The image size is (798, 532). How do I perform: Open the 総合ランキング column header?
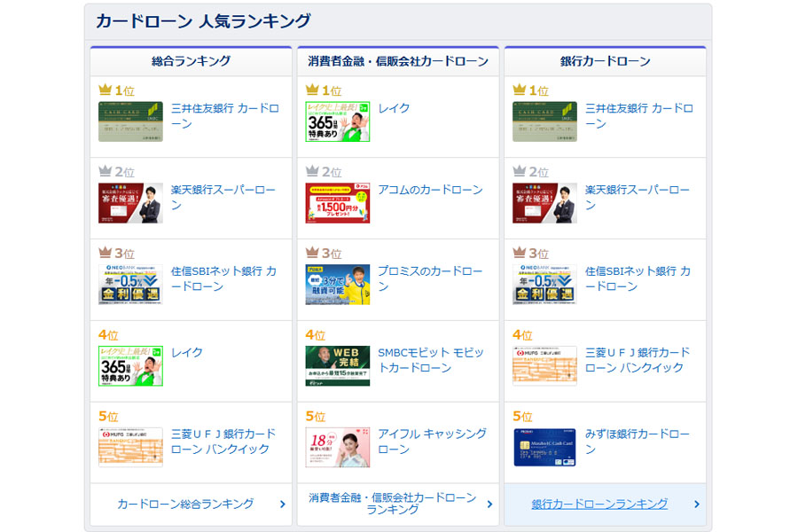191,61
